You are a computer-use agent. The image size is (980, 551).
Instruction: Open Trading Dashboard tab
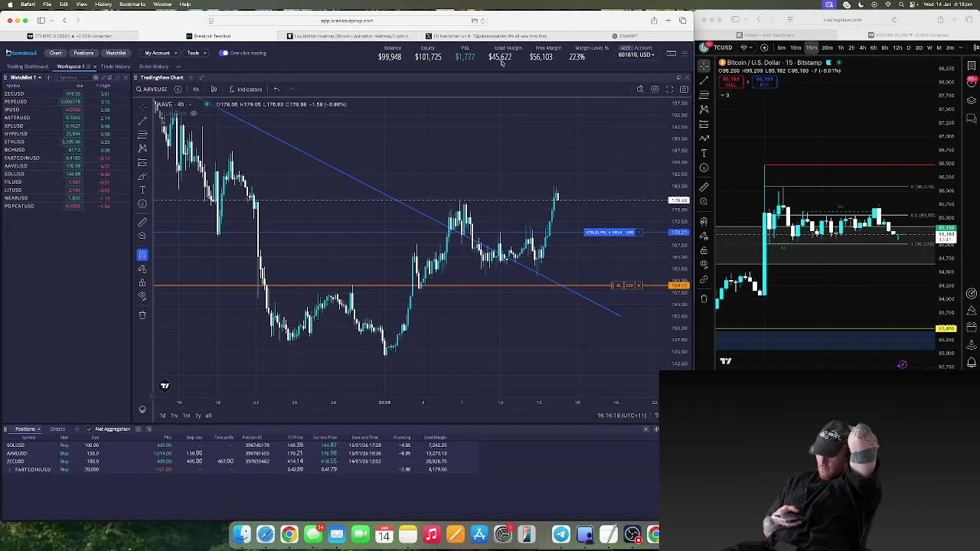27,67
